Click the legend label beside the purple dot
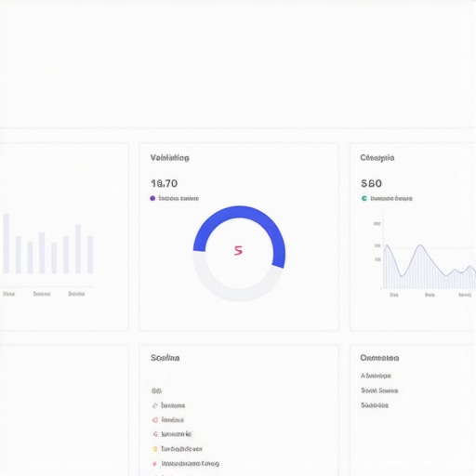The height and width of the screenshot is (476, 476). (x=178, y=198)
